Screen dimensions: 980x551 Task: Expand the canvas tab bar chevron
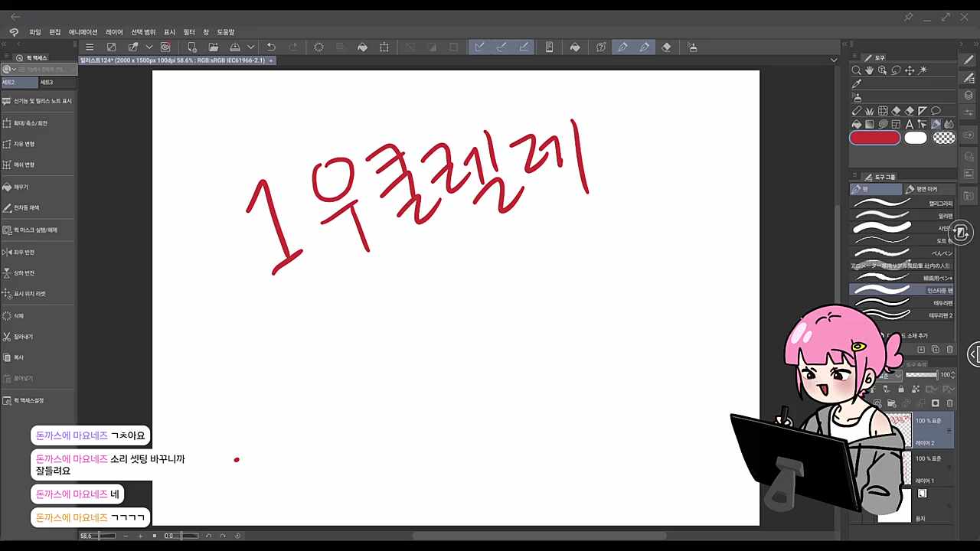[x=834, y=60]
